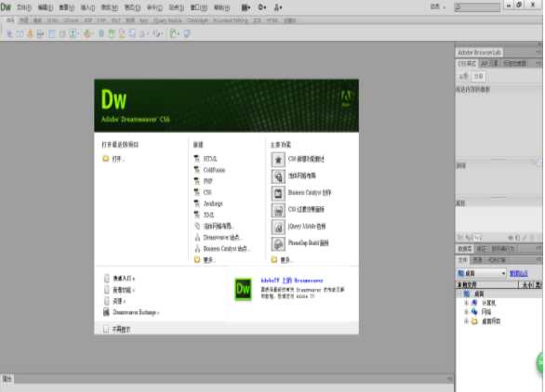The image size is (545, 392).
Task: Switch CSS panel to 当前 (Current) mode
Action: 479,76
